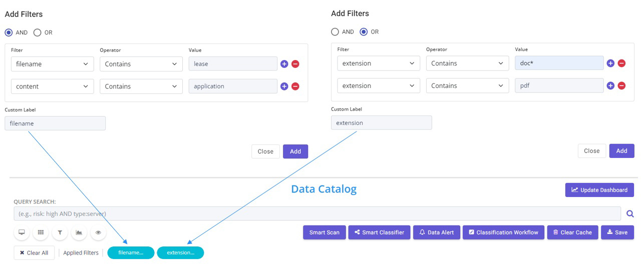Click the filename... applied filter chip
Screen dimensions: 644x268
pos(131,252)
